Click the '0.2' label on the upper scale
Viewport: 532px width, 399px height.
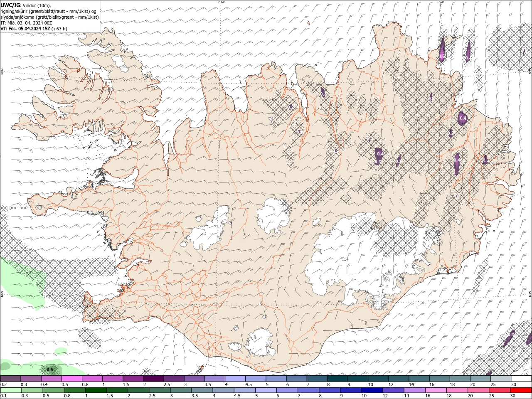click(x=4, y=384)
